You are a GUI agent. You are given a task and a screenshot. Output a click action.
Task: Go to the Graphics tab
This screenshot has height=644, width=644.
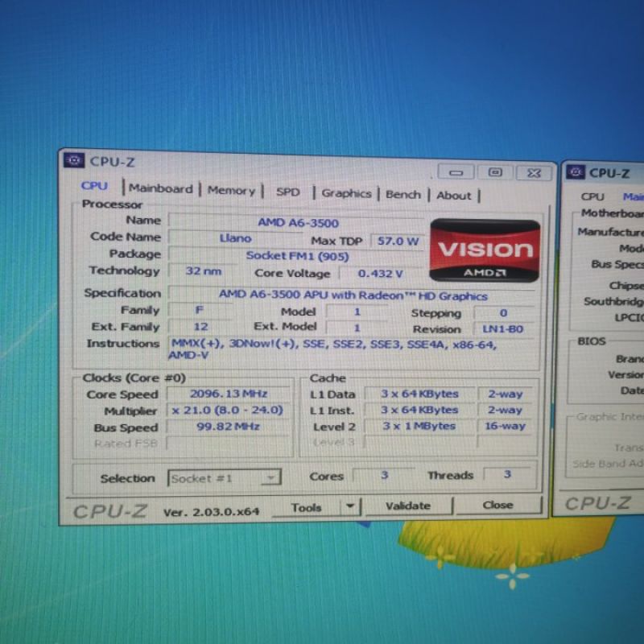pyautogui.click(x=346, y=193)
